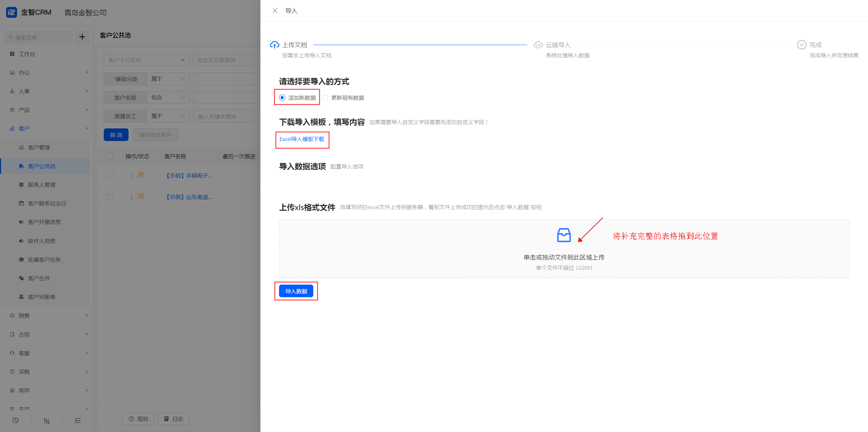Click the upload inbox icon in drop zone
Image resolution: width=868 pixels, height=432 pixels.
pyautogui.click(x=564, y=235)
